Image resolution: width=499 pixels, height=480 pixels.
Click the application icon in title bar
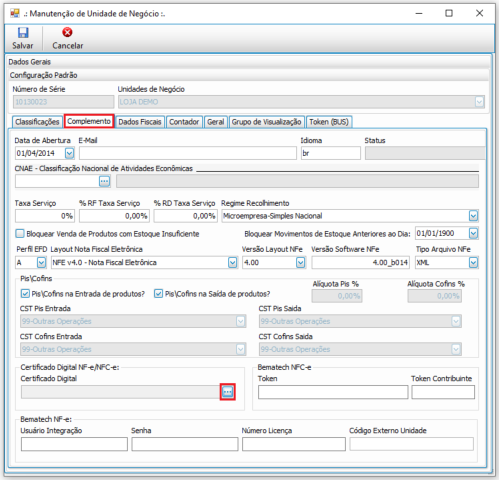point(15,13)
